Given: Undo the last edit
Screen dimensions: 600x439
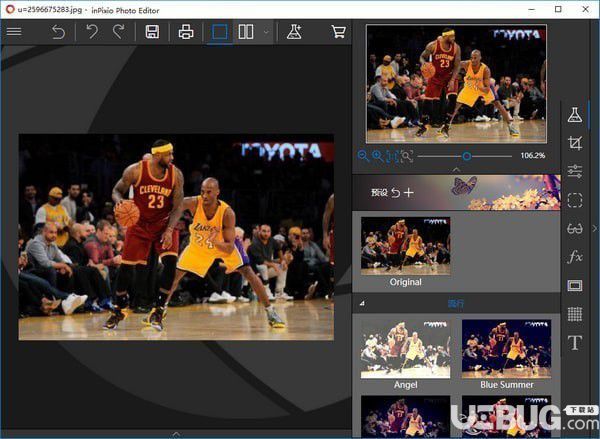Looking at the screenshot, I should coord(92,32).
